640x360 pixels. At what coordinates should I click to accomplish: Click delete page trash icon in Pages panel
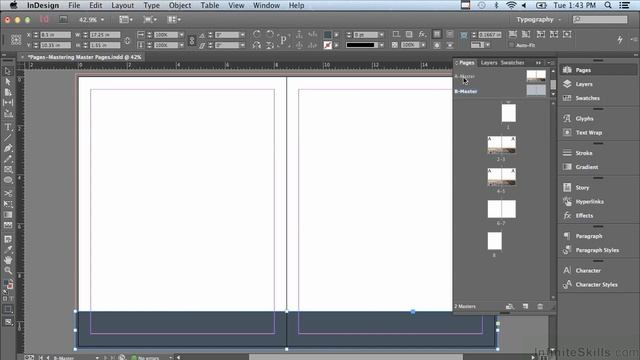pyautogui.click(x=540, y=306)
